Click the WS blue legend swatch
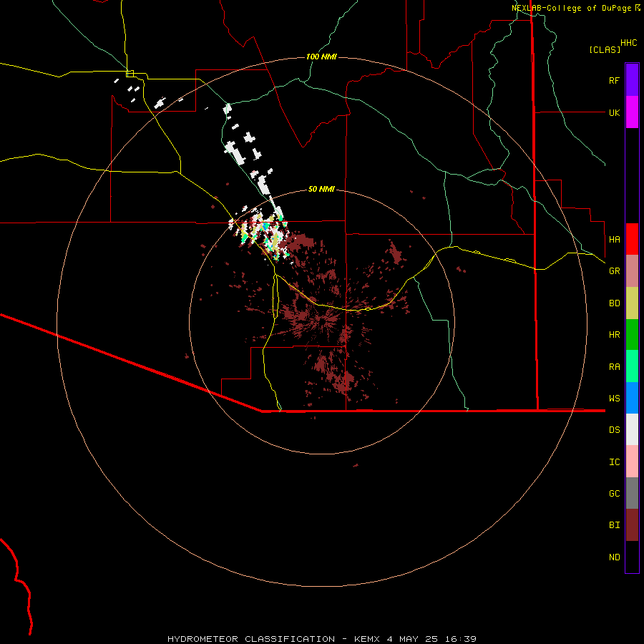 point(632,398)
